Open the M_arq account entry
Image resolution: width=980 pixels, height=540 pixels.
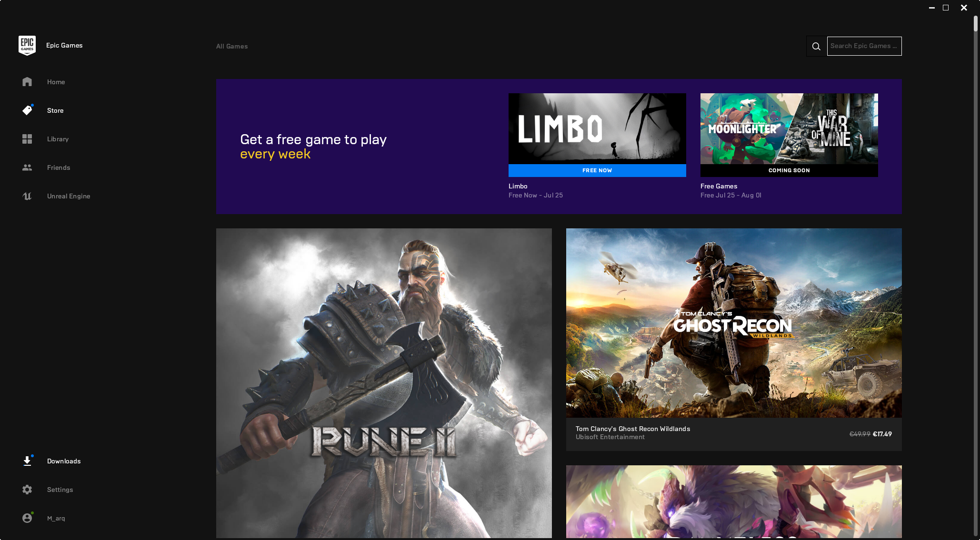click(x=56, y=518)
